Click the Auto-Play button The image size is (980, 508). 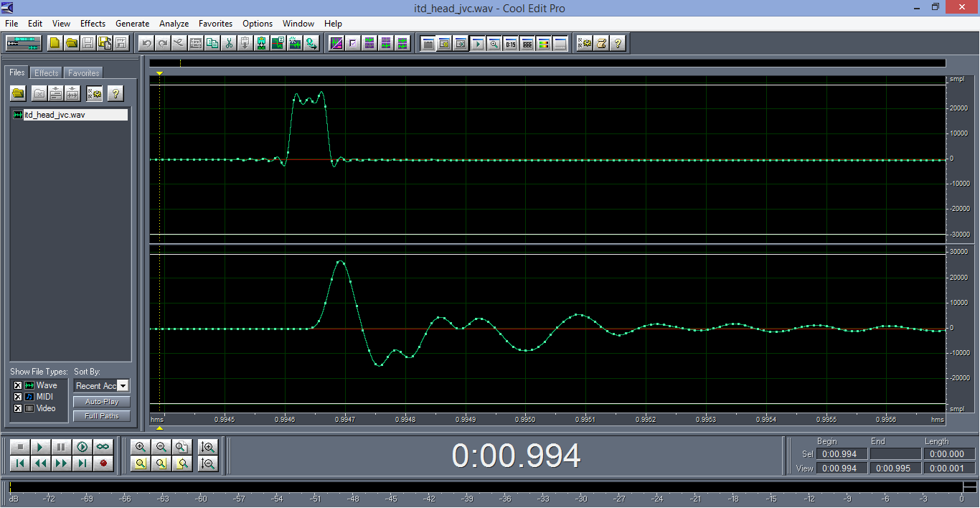point(101,402)
